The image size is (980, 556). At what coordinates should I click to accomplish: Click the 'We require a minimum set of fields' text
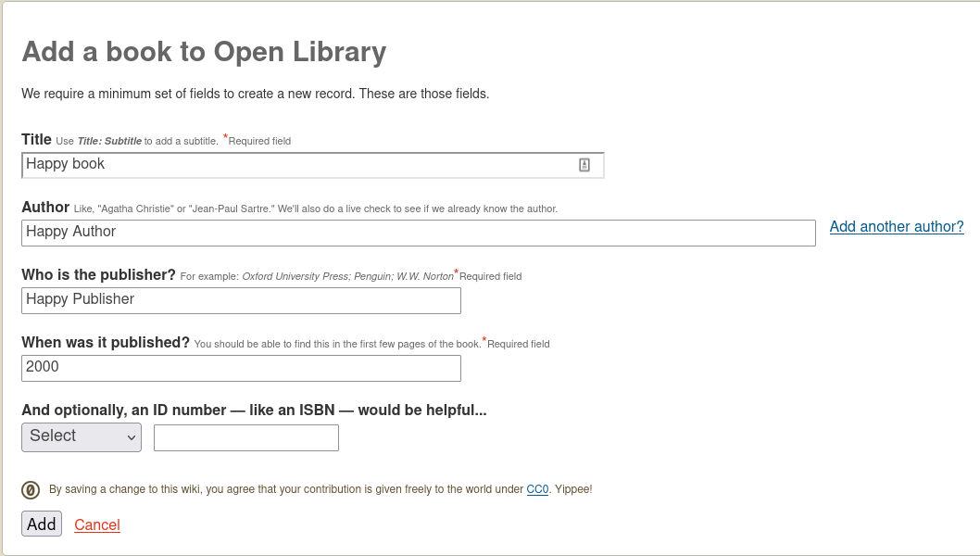click(255, 94)
